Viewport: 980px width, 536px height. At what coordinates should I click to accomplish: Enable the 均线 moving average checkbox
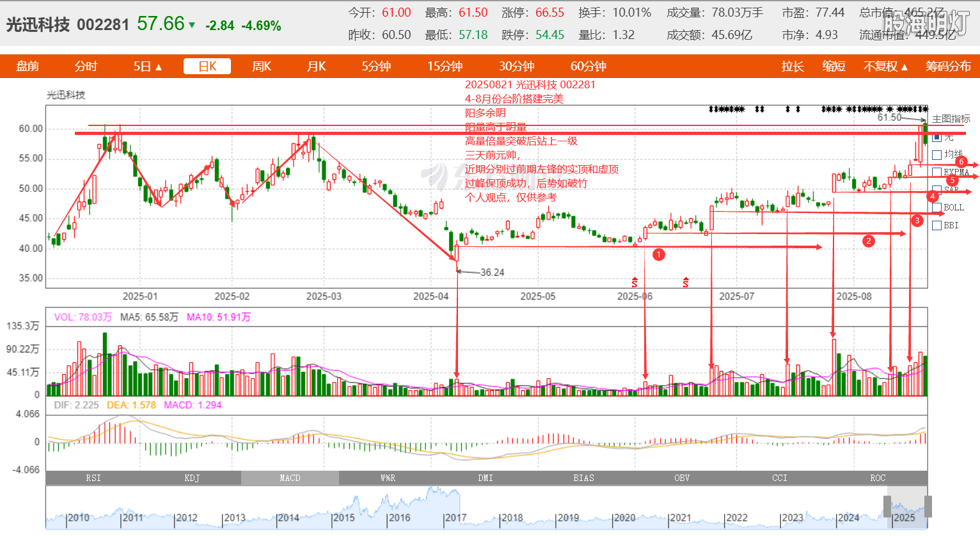pyautogui.click(x=937, y=155)
